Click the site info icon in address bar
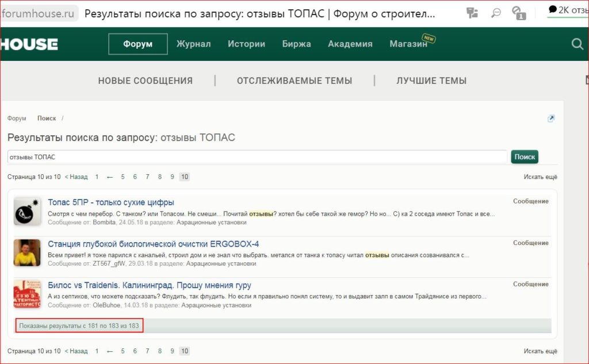 [x=472, y=13]
